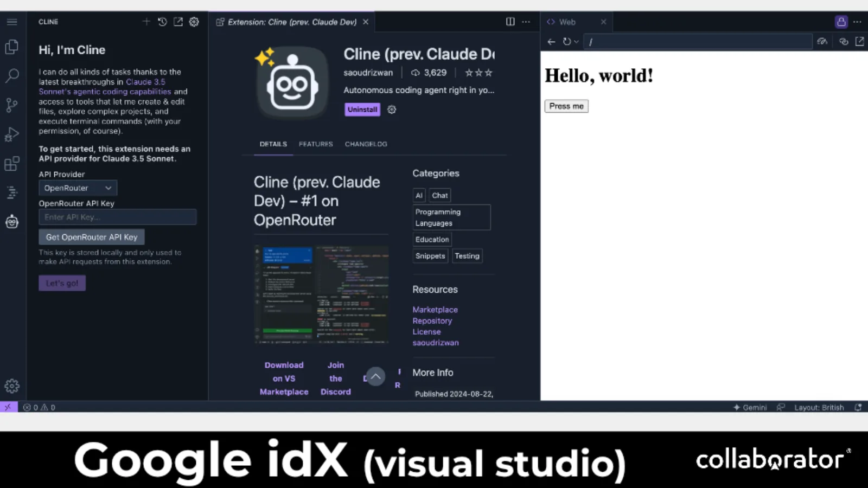Image resolution: width=868 pixels, height=488 pixels.
Task: Open the Extensions view
Action: click(x=12, y=163)
